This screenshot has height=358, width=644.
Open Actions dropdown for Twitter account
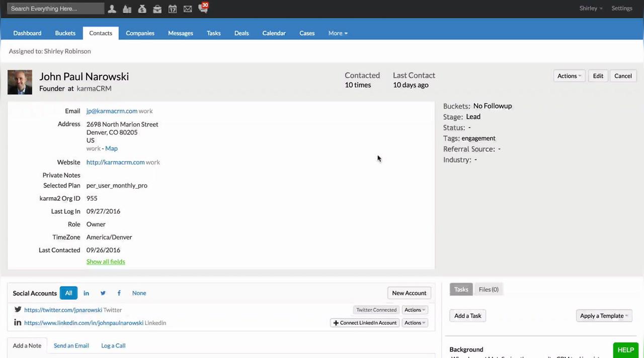click(x=415, y=310)
